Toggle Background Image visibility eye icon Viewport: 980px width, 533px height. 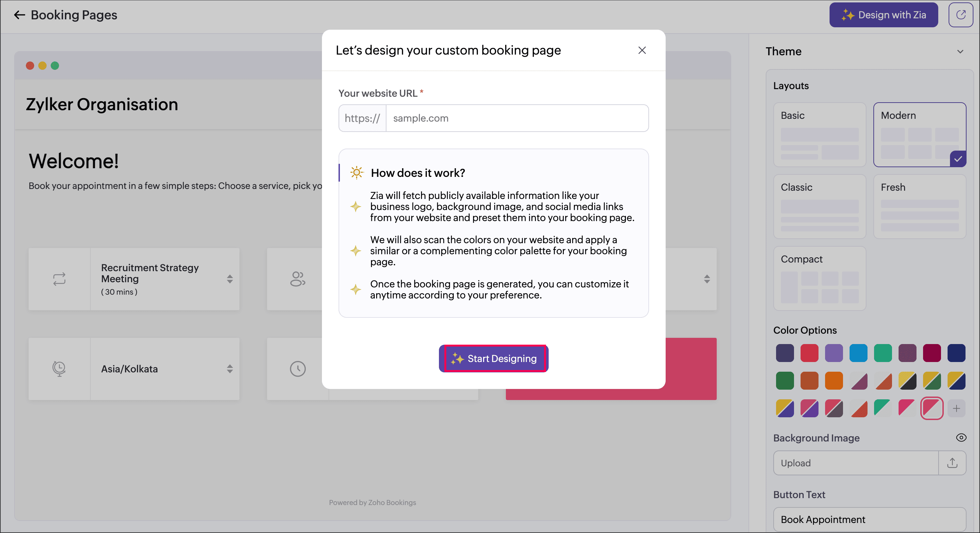[961, 437]
